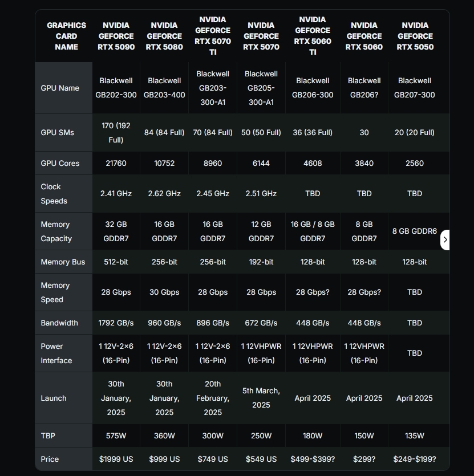Select the TBP row label
The height and width of the screenshot is (476, 474).
click(x=48, y=436)
